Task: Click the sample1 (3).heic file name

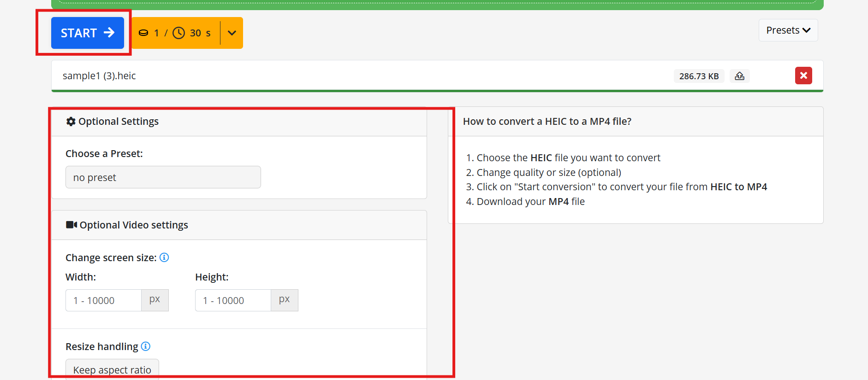Action: [99, 76]
